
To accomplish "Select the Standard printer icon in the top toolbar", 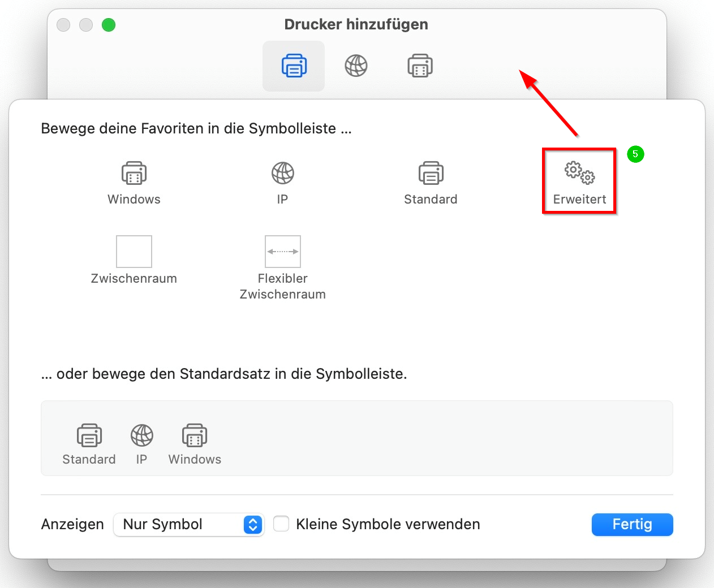I will point(294,66).
